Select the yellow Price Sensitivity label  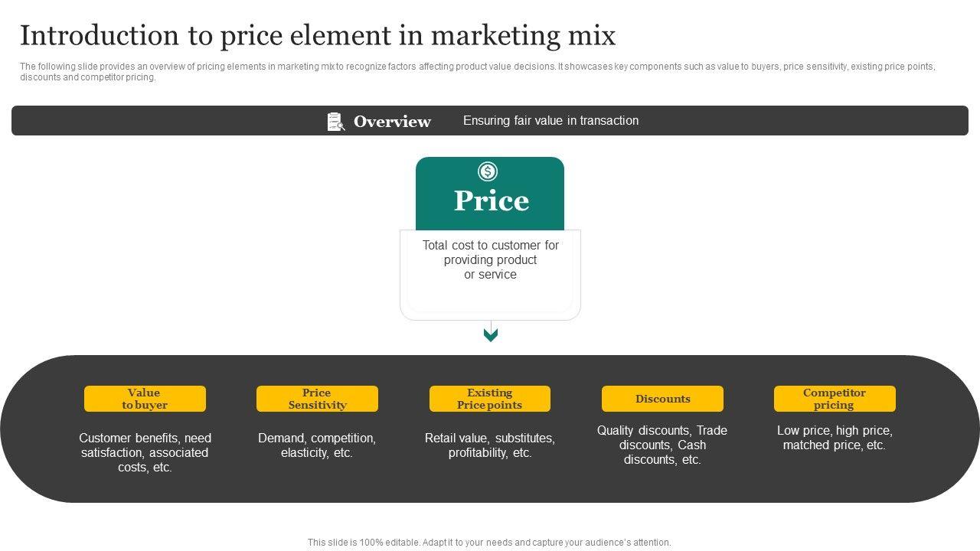(317, 399)
